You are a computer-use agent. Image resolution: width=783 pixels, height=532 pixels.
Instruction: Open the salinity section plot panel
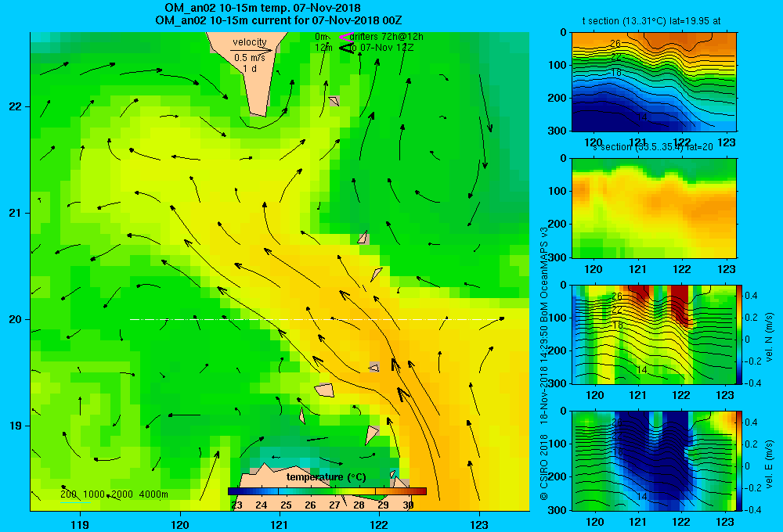(654, 208)
